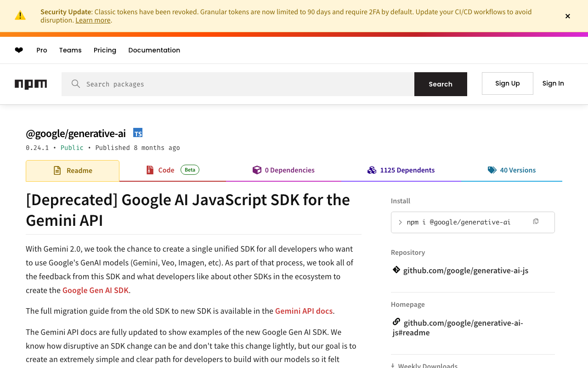Open the Readme tab
The image size is (588, 368).
click(x=73, y=171)
